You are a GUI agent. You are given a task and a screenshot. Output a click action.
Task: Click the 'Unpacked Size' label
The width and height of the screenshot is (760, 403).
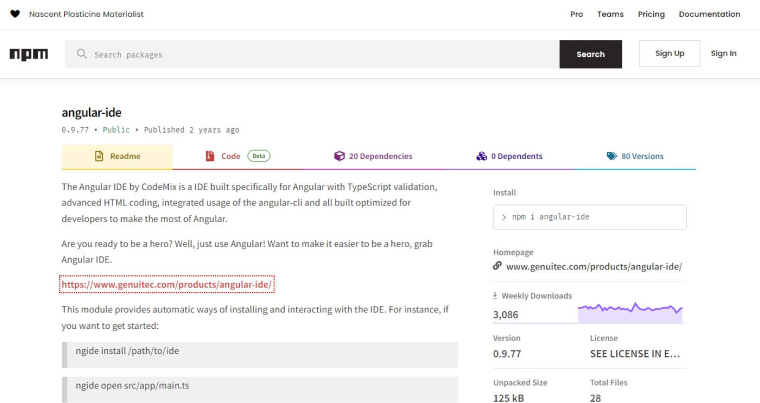(520, 383)
